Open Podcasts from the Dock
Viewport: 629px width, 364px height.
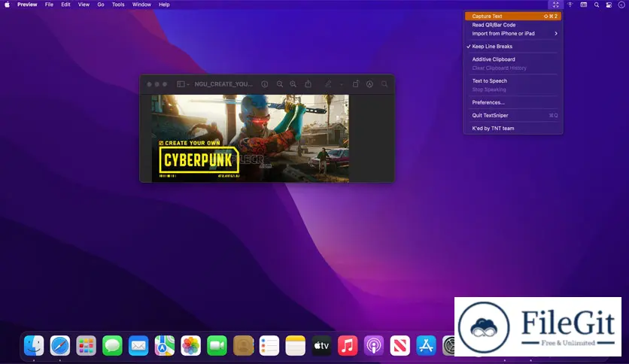pyautogui.click(x=374, y=345)
